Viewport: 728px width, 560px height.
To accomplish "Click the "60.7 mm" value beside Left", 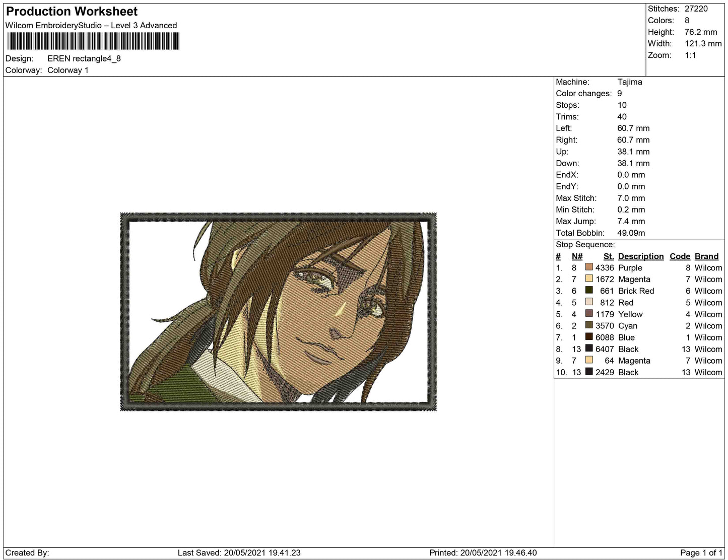I will pos(634,128).
